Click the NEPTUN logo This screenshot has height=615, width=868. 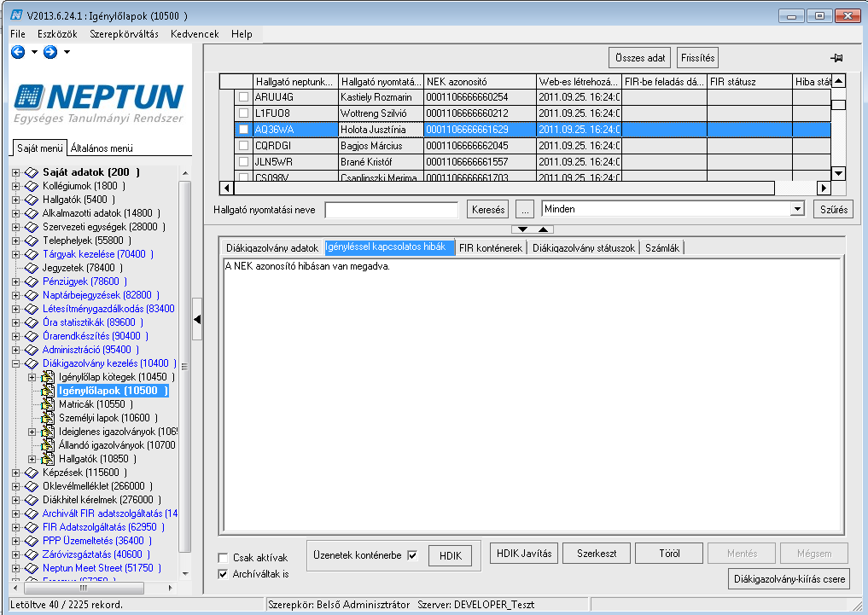[x=98, y=103]
